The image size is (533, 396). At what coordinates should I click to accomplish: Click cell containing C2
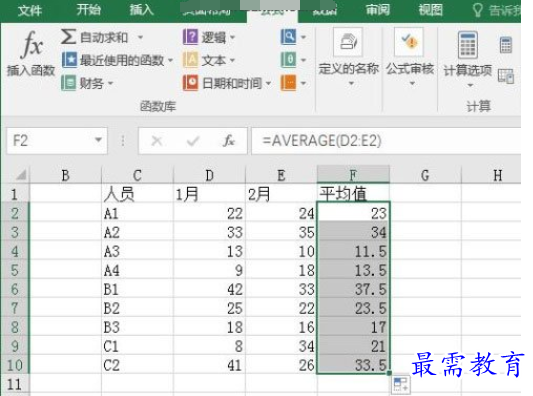(x=137, y=365)
